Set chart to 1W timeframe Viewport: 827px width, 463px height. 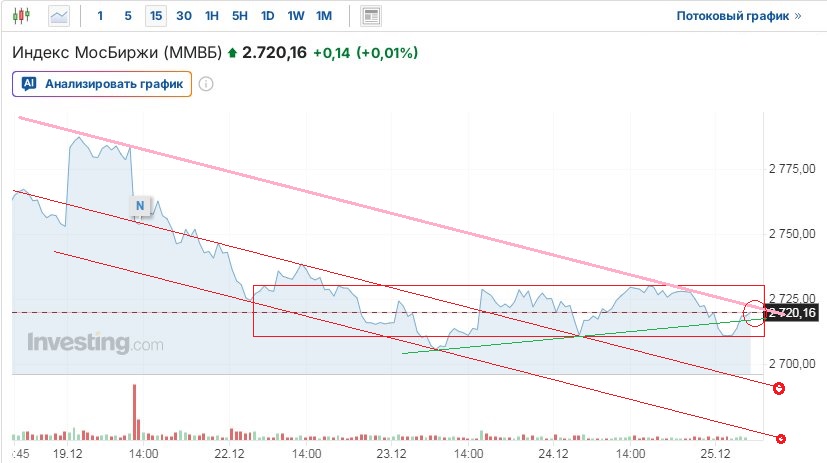point(295,16)
